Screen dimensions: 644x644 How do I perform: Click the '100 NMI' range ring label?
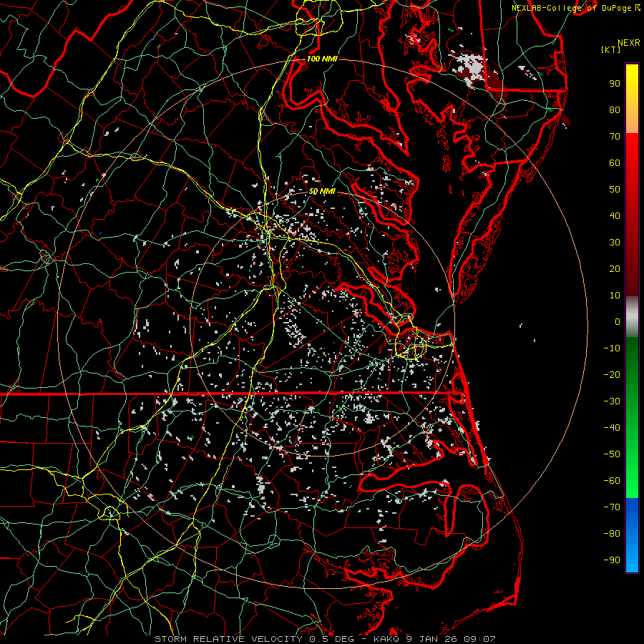pyautogui.click(x=322, y=59)
